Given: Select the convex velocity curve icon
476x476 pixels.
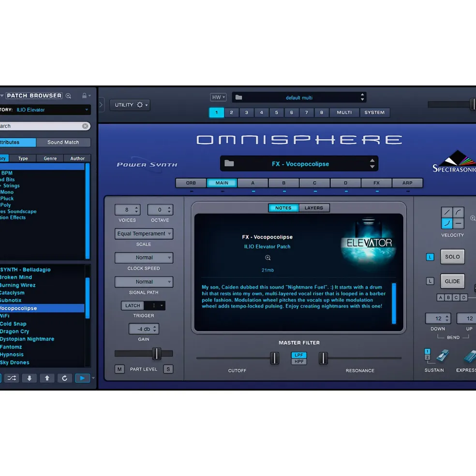Looking at the screenshot, I should click(458, 212).
